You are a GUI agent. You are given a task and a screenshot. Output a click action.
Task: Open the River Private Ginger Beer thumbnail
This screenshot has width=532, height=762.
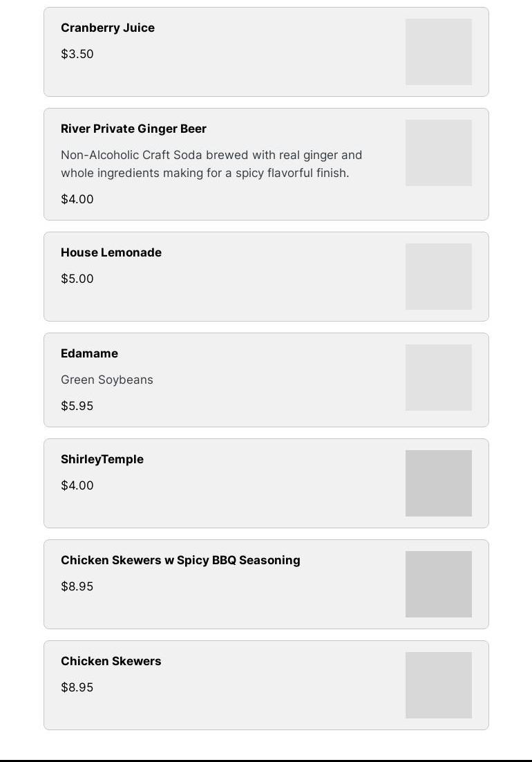pos(438,153)
